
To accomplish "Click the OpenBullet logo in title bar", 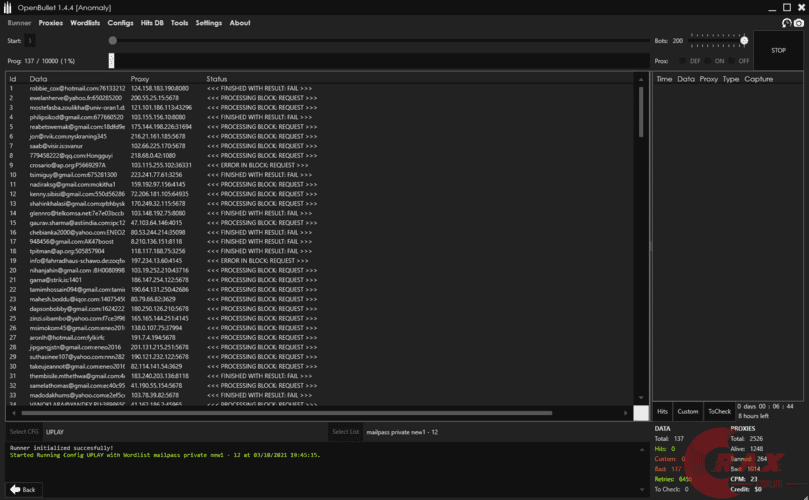I will (x=9, y=7).
